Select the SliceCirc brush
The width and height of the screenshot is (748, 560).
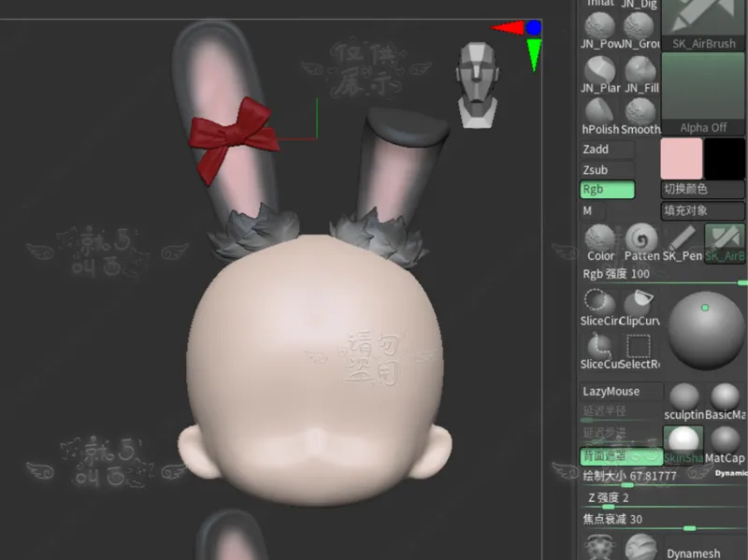point(599,309)
